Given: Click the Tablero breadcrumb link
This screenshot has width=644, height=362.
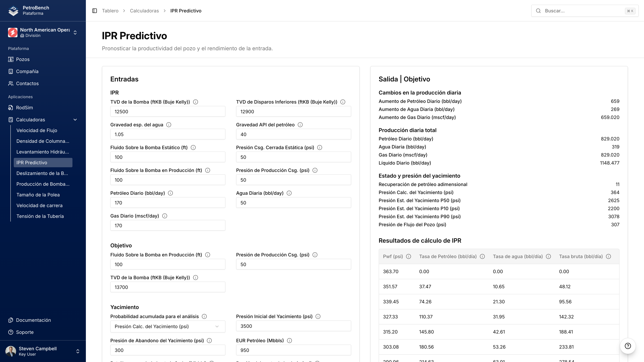Looking at the screenshot, I should (x=110, y=11).
